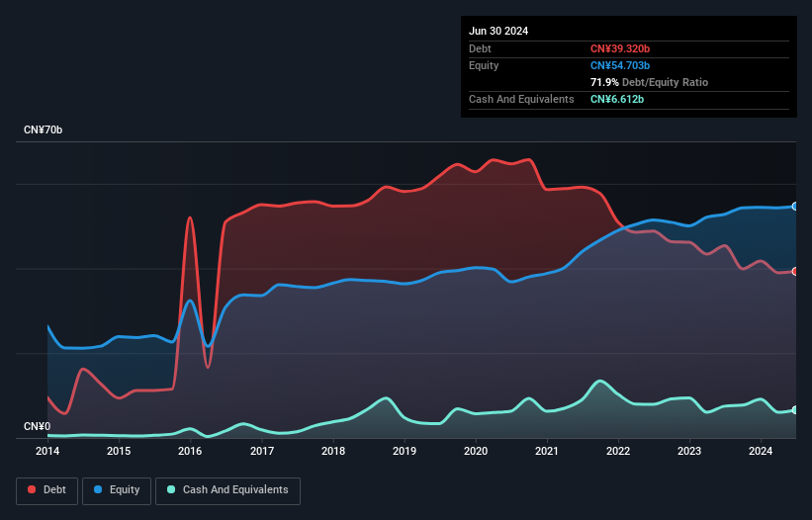Click the teal Cash legend dot
Image resolution: width=812 pixels, height=520 pixels.
171,489
